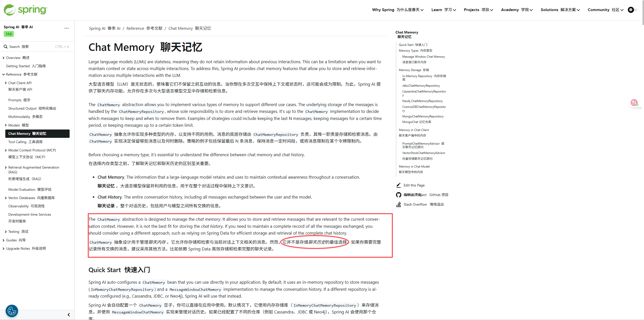Jump to Memory Storage section in outline

point(414,70)
